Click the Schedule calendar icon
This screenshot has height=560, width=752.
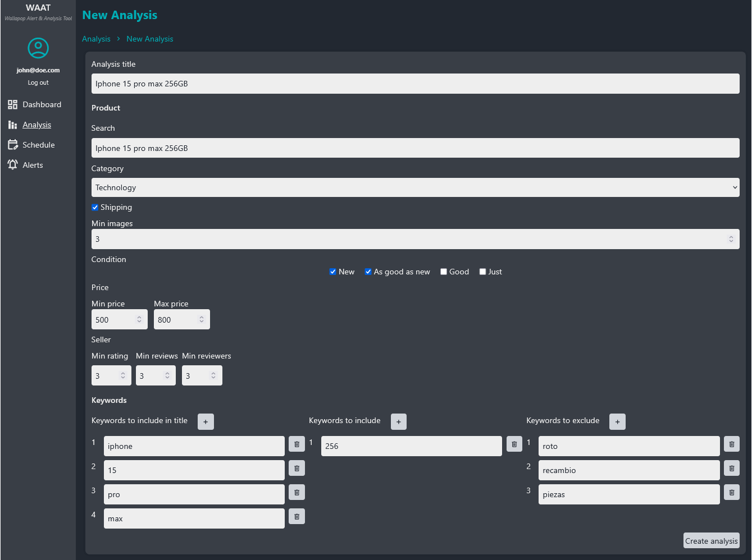click(12, 145)
